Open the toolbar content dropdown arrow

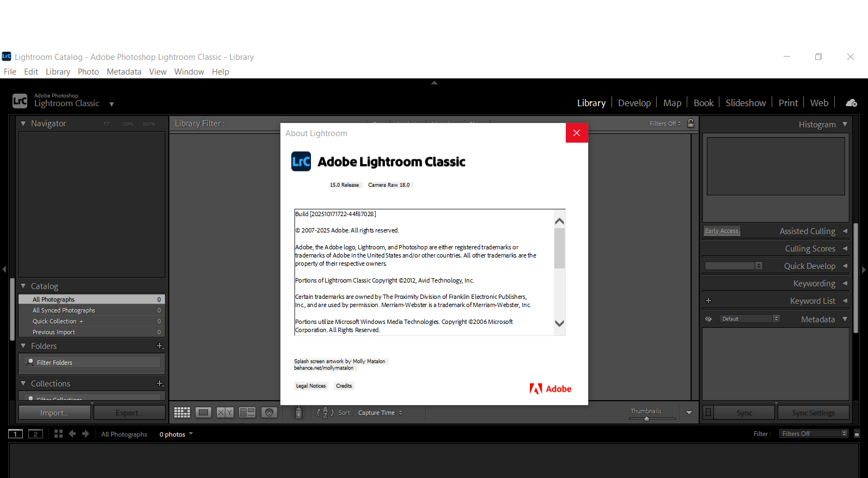(689, 413)
